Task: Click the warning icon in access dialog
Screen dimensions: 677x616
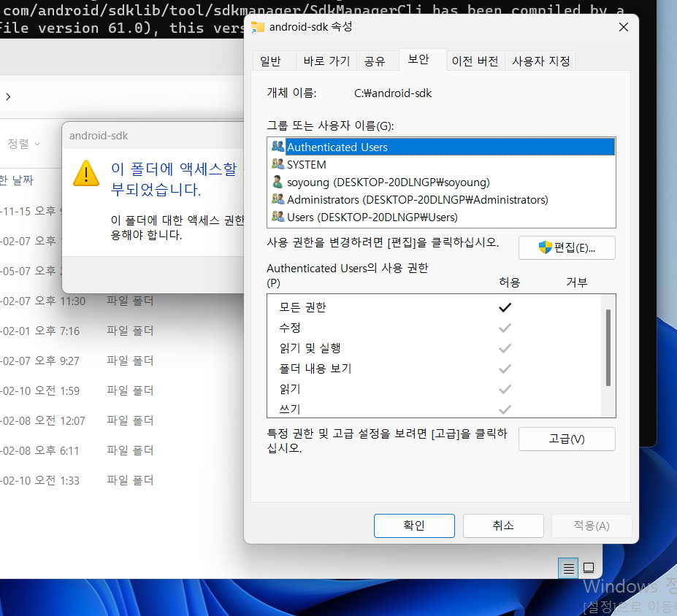Action: (86, 174)
